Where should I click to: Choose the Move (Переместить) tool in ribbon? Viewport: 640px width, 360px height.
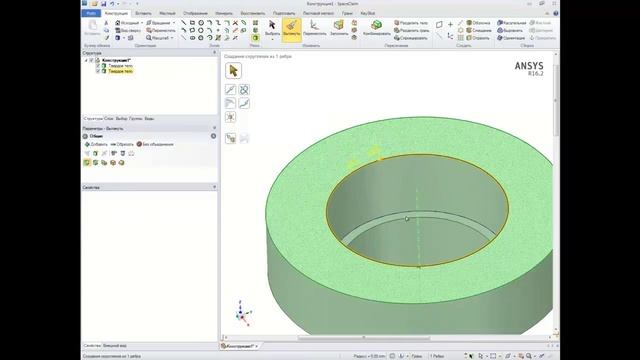point(315,28)
